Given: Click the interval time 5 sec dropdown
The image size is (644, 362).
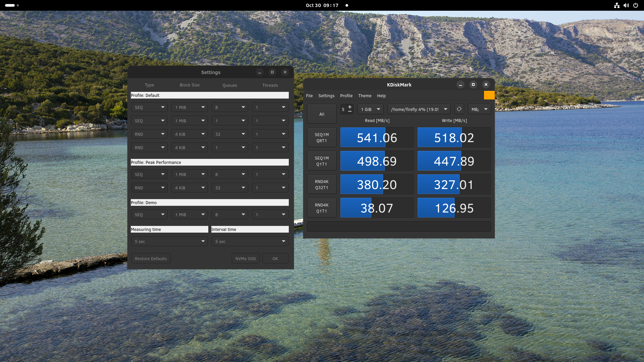Looking at the screenshot, I should point(250,241).
